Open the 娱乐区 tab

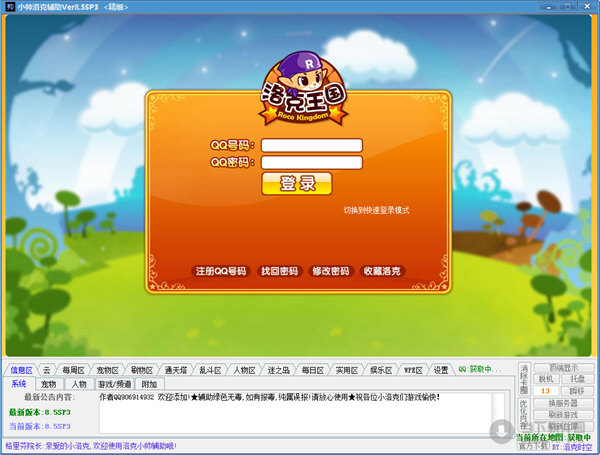[381, 370]
